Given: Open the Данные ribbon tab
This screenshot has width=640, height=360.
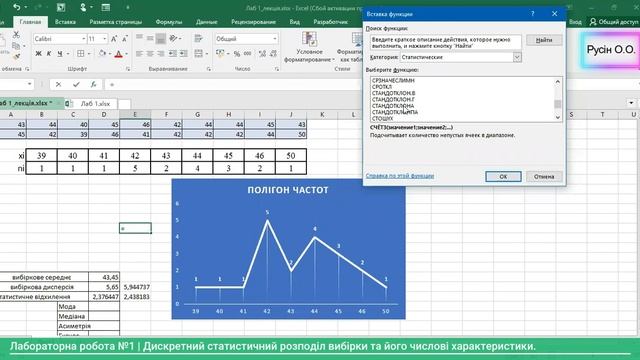Looking at the screenshot, I should click(x=207, y=22).
